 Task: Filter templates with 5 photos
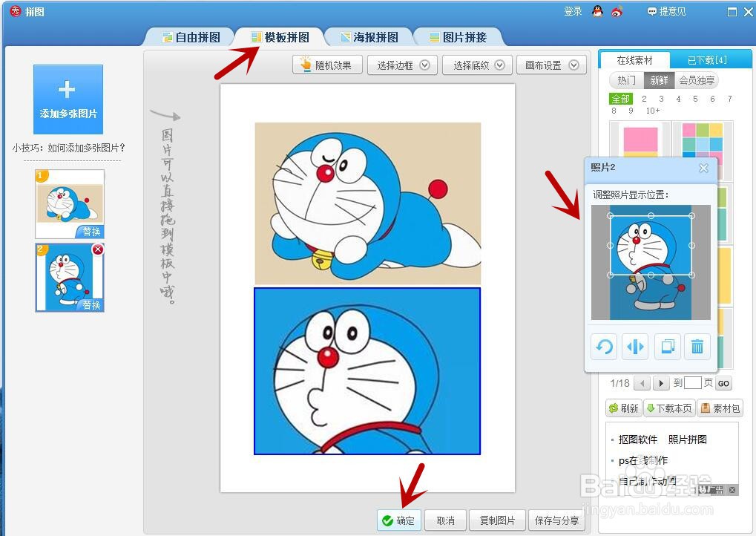tap(695, 99)
